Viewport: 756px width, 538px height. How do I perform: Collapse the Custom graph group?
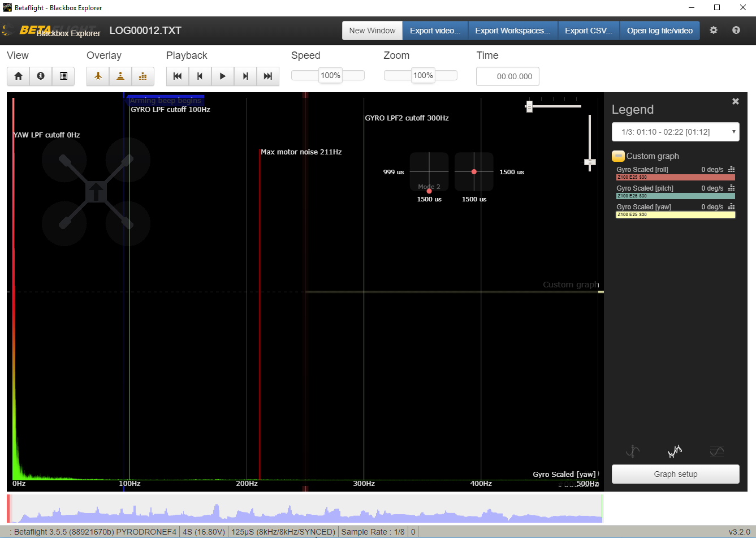point(618,156)
